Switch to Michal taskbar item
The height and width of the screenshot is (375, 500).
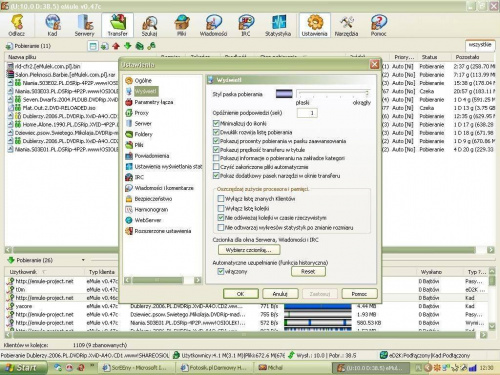coord(293,368)
